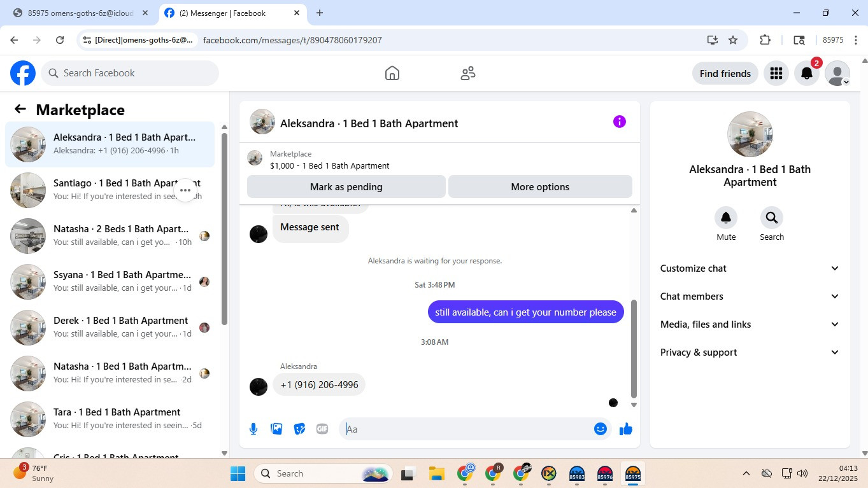Expand Chat members section
The height and width of the screenshot is (488, 868).
pyautogui.click(x=750, y=296)
